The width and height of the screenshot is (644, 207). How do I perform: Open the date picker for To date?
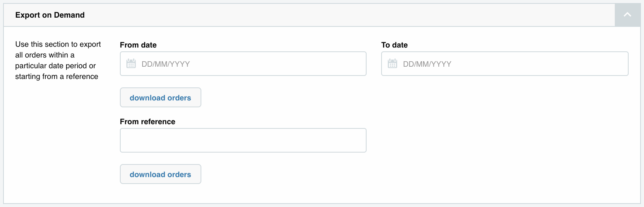(392, 64)
